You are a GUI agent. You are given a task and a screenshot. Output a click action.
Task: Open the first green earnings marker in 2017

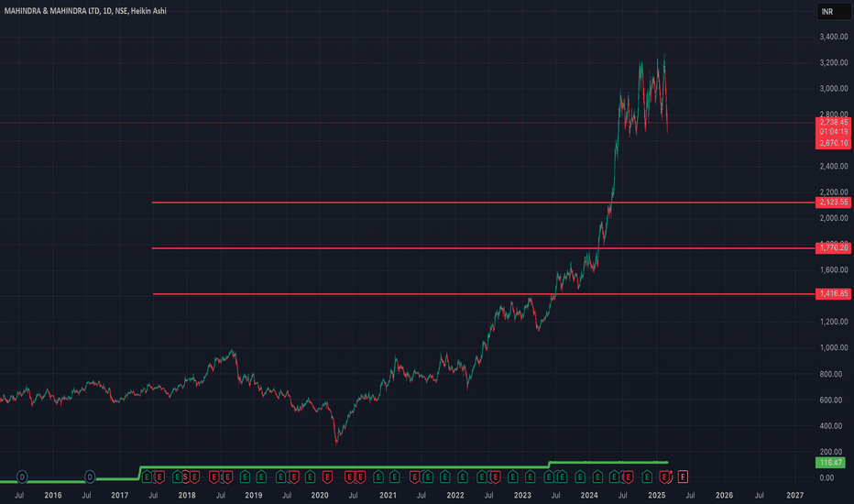point(147,477)
